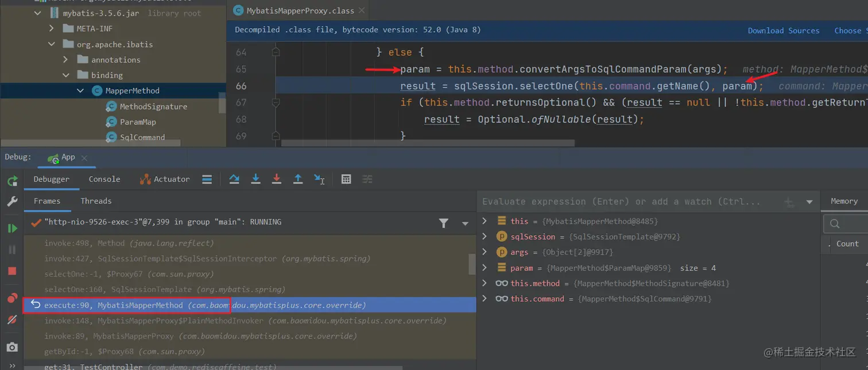Image resolution: width=868 pixels, height=370 pixels.
Task: Collapse the mybatis-3.5.6.jar tree node
Action: 38,13
